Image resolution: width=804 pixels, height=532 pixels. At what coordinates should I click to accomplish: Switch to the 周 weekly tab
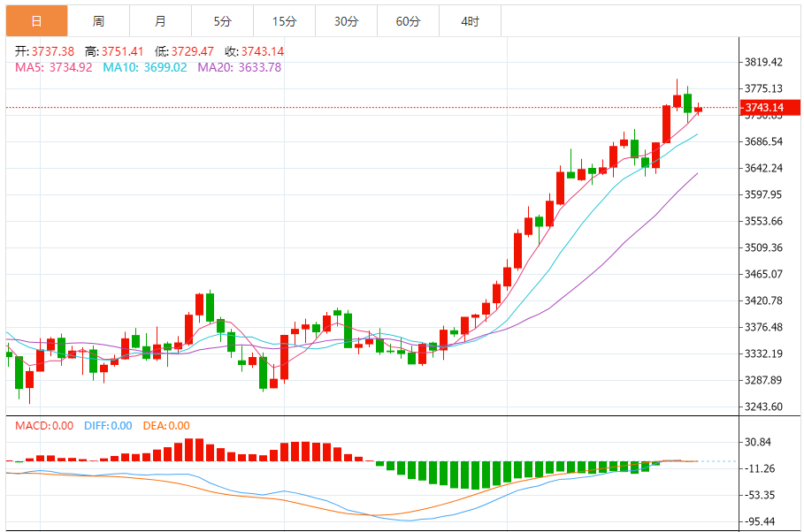98,21
